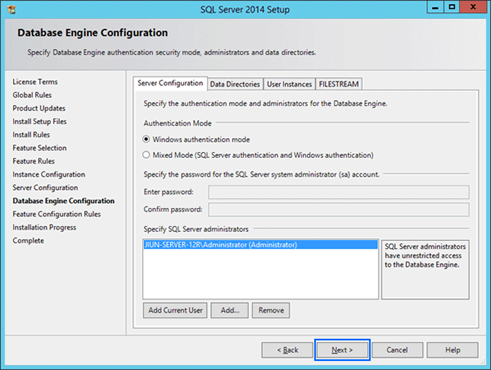
Task: Proceed with the Next > button
Action: pyautogui.click(x=342, y=350)
